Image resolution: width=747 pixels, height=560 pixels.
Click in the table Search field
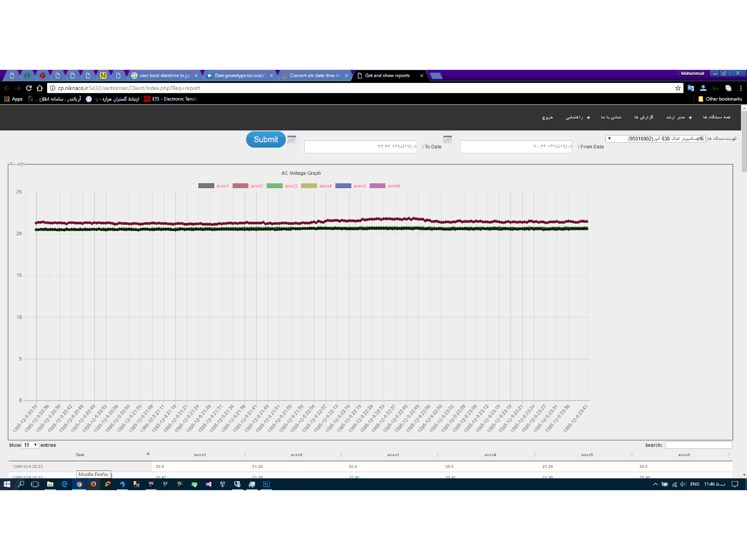tap(698, 445)
